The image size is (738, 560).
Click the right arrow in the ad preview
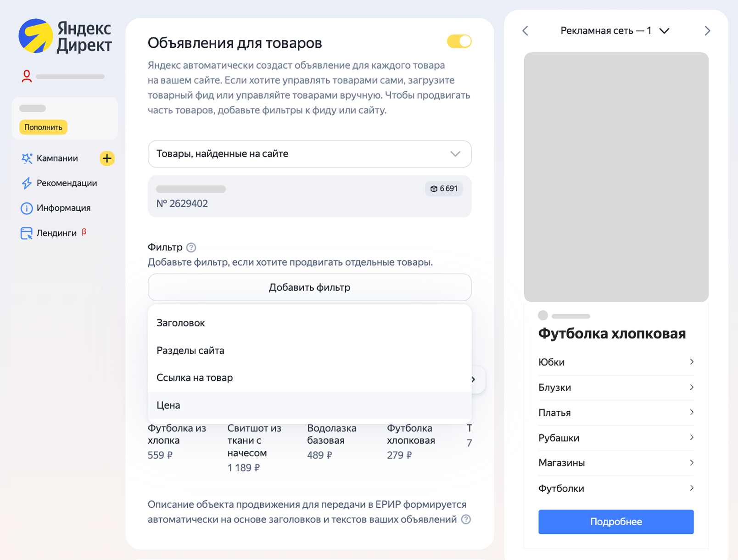coord(708,30)
